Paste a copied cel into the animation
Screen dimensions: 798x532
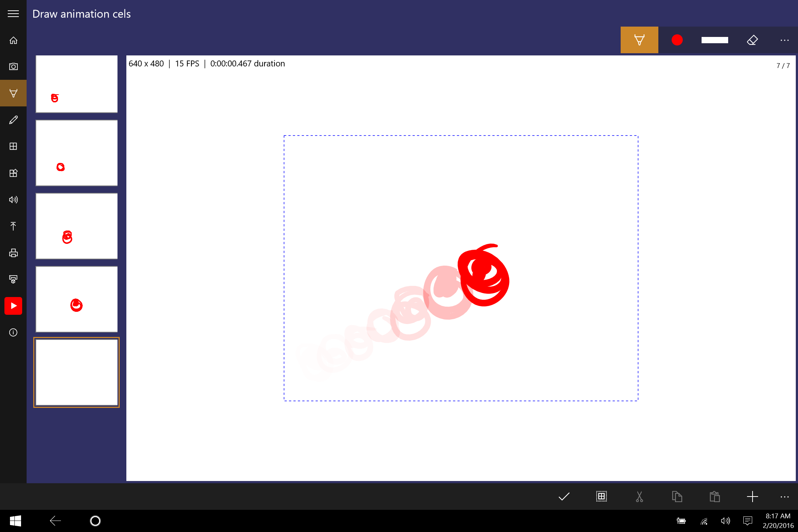point(715,497)
